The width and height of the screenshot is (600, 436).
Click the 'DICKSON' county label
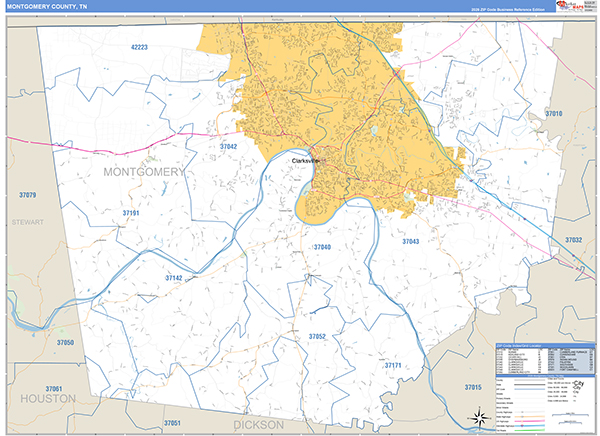(x=258, y=425)
